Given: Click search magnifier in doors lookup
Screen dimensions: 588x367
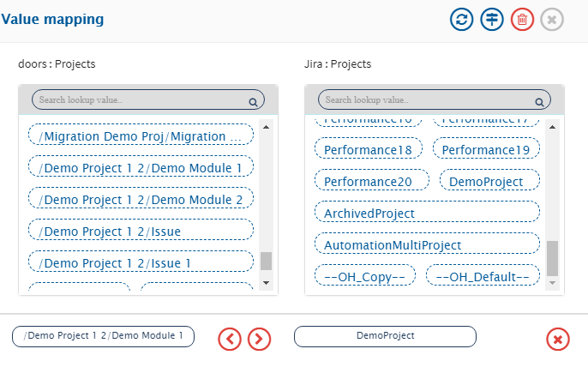Looking at the screenshot, I should click(x=253, y=102).
